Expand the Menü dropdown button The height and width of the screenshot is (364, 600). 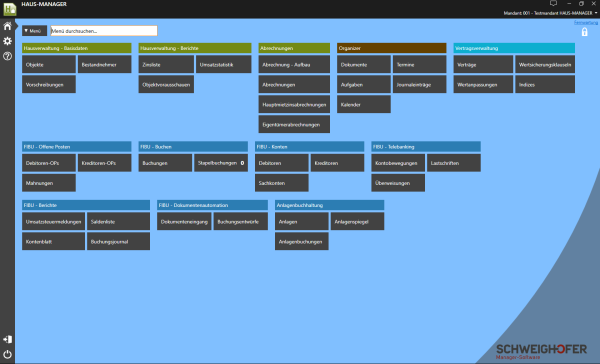pos(34,31)
